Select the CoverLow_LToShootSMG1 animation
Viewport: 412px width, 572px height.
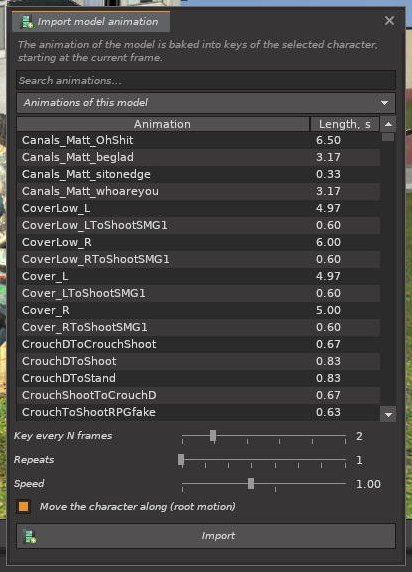point(198,225)
